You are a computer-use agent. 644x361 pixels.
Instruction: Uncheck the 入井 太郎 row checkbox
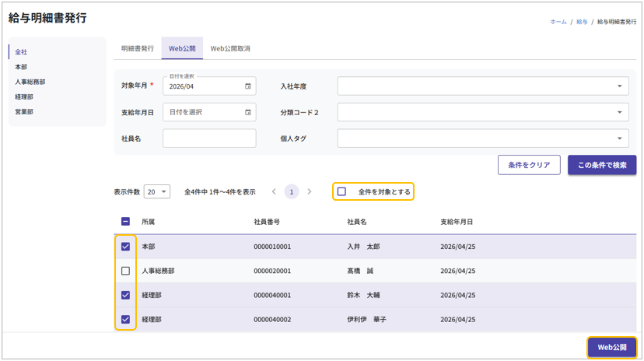125,247
